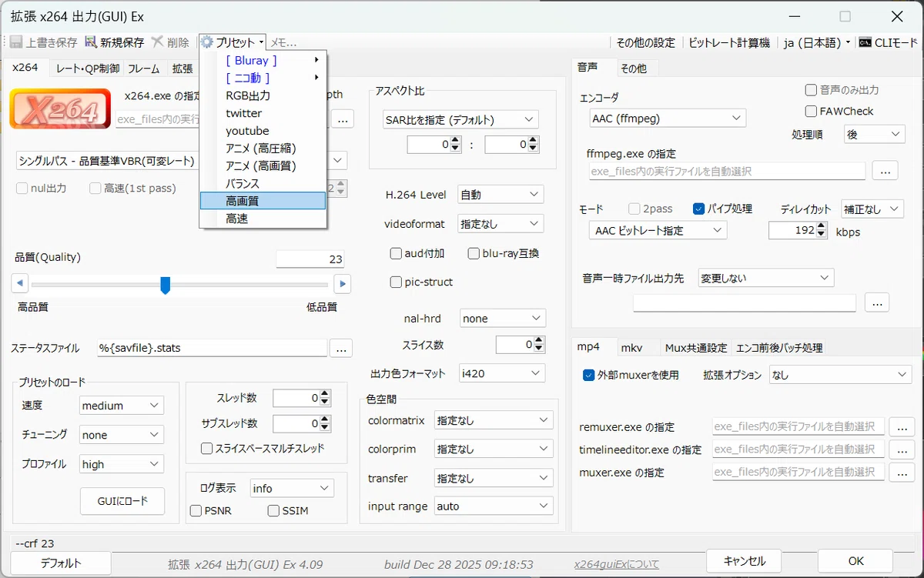The height and width of the screenshot is (578, 924).
Task: Open colormatrix dropdown
Action: click(x=494, y=420)
